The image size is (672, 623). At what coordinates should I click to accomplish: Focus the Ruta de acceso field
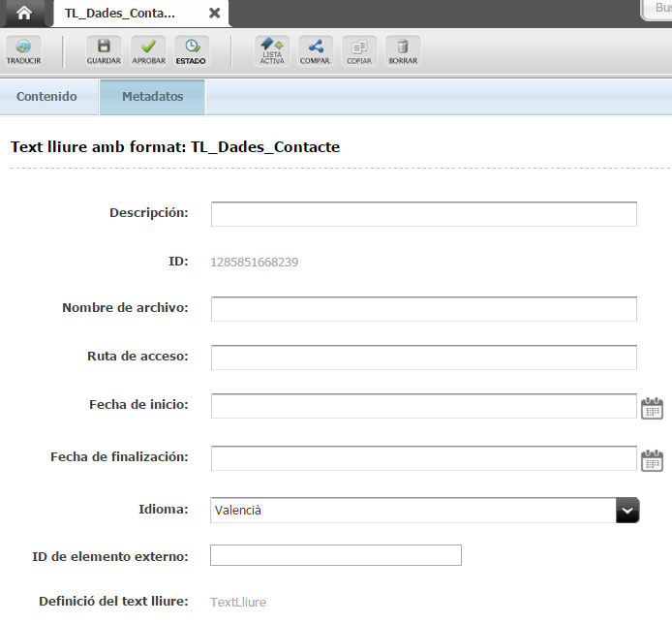point(424,358)
